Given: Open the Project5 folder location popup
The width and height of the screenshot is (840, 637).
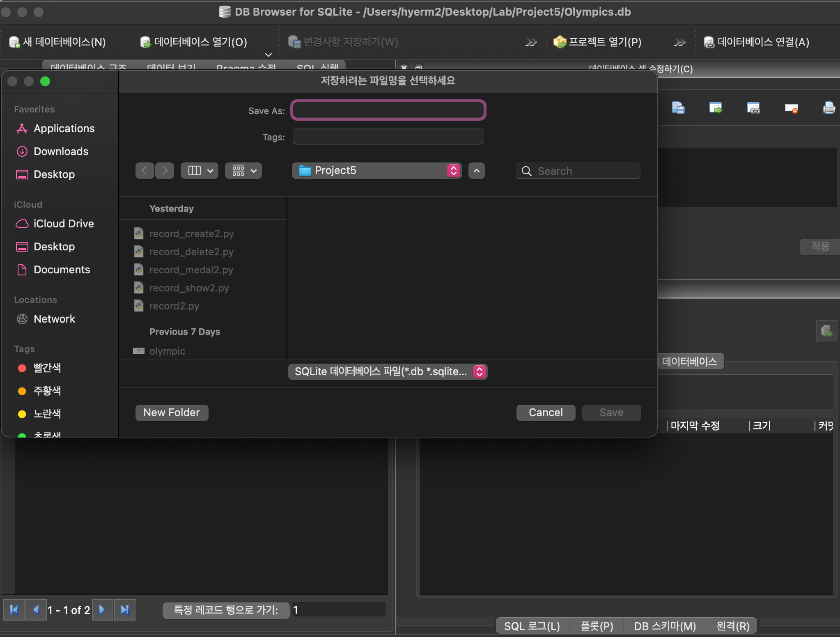Looking at the screenshot, I should tap(376, 171).
